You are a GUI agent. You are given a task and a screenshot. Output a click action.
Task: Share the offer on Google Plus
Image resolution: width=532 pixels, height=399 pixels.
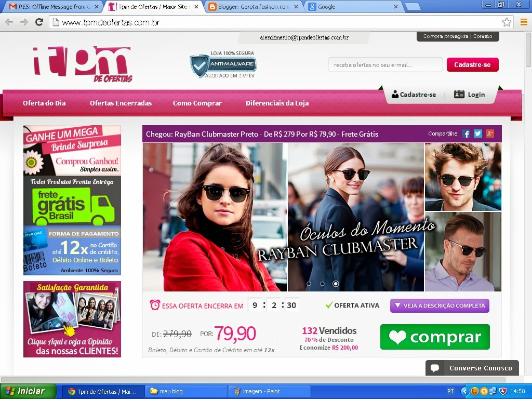pos(489,134)
